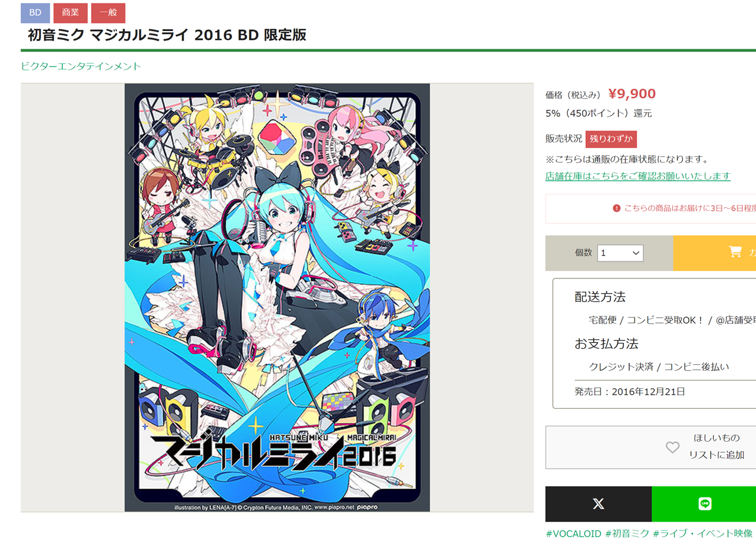Click the 一般 tag
This screenshot has width=756, height=555.
[108, 13]
